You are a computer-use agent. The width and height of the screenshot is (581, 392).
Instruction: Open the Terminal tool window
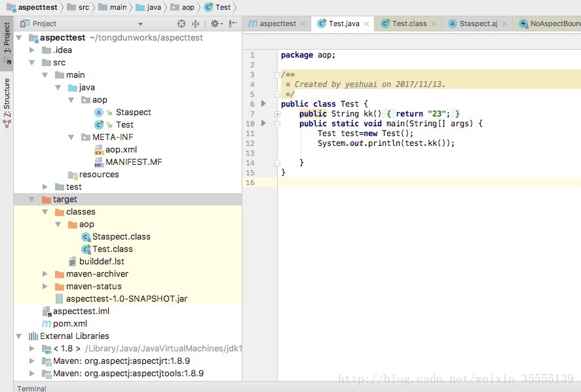31,388
